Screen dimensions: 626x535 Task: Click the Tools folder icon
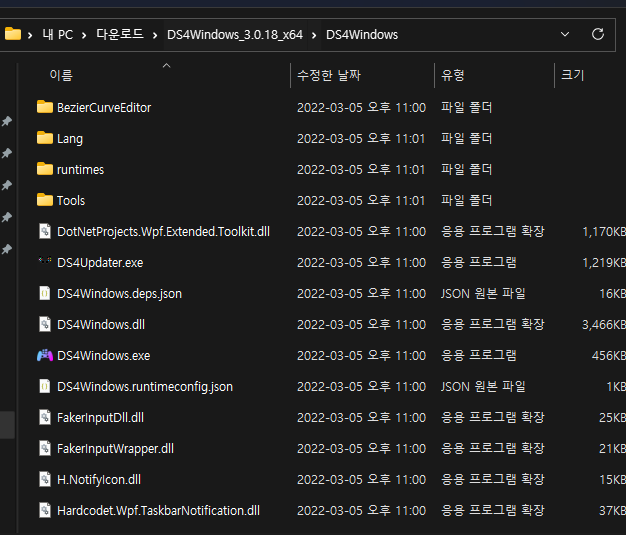(x=45, y=200)
